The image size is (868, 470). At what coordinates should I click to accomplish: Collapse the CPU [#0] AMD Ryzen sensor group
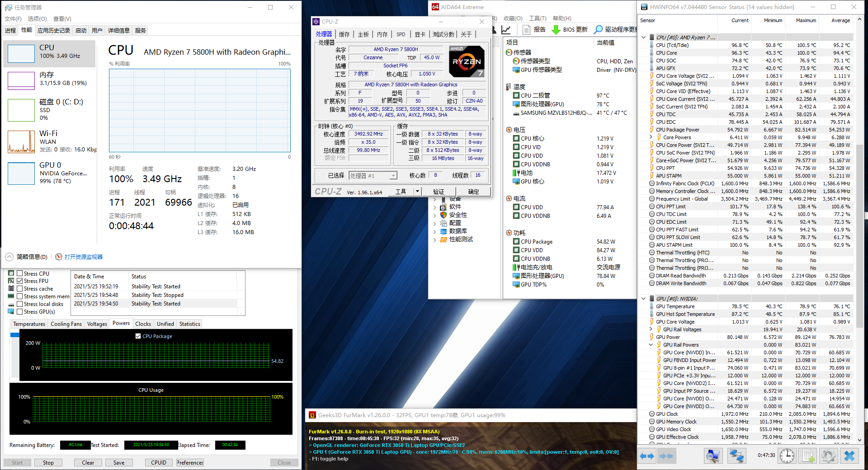point(644,38)
